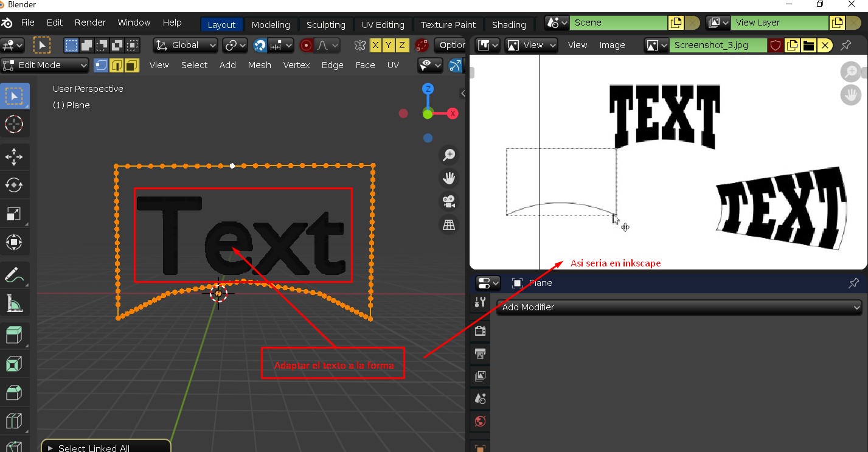Open the Edit Mode dropdown
The image size is (868, 452).
[45, 65]
